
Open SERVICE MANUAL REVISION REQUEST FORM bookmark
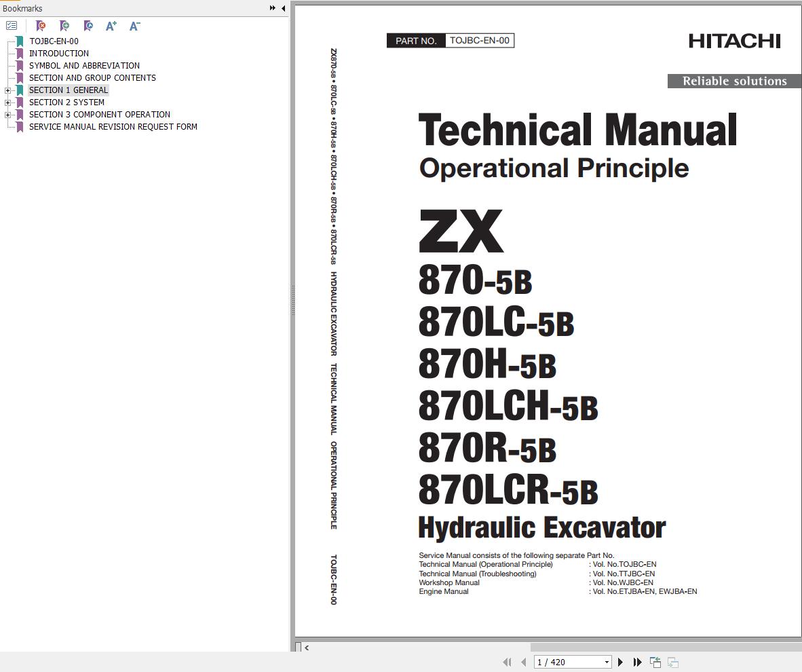113,127
